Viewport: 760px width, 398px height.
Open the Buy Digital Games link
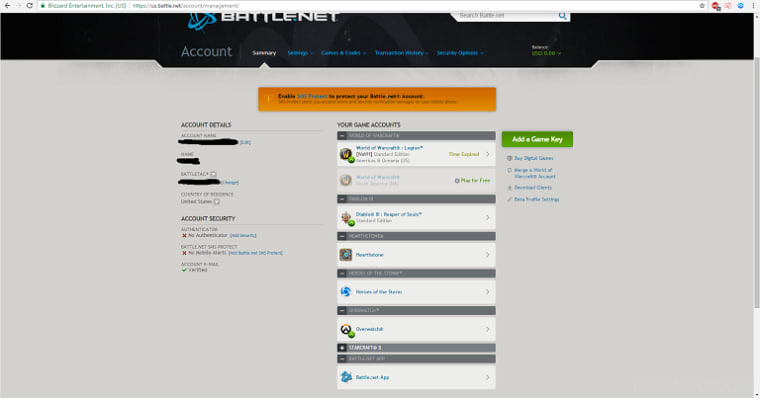pos(533,158)
